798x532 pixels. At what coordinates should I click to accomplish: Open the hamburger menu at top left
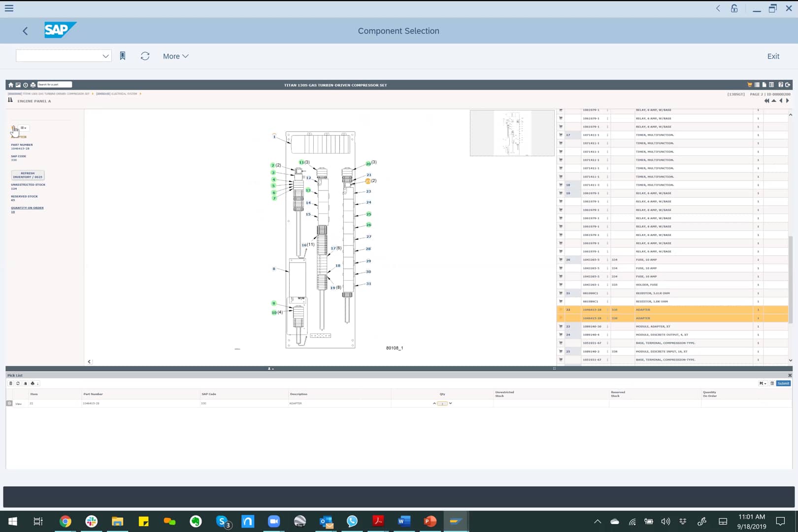pyautogui.click(x=8, y=8)
